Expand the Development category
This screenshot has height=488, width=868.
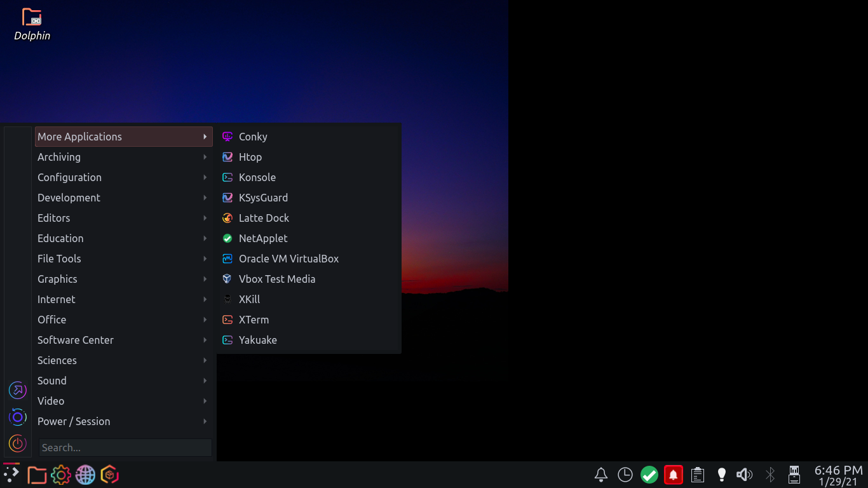tap(123, 198)
